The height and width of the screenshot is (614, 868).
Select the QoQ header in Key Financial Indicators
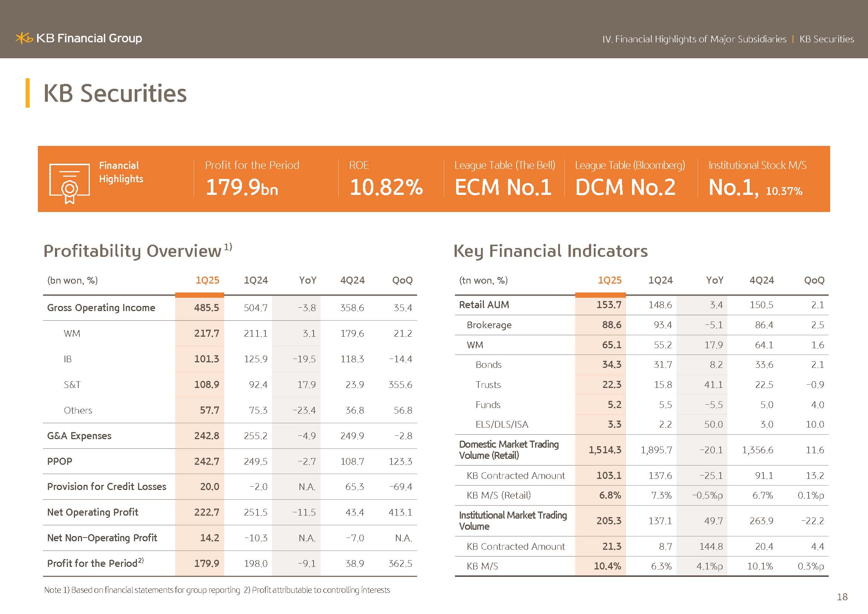click(x=814, y=280)
